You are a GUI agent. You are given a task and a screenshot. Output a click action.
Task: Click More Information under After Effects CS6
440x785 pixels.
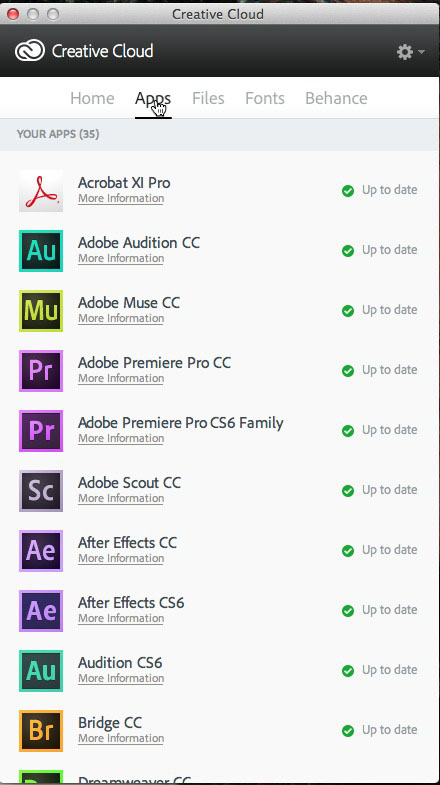point(121,618)
